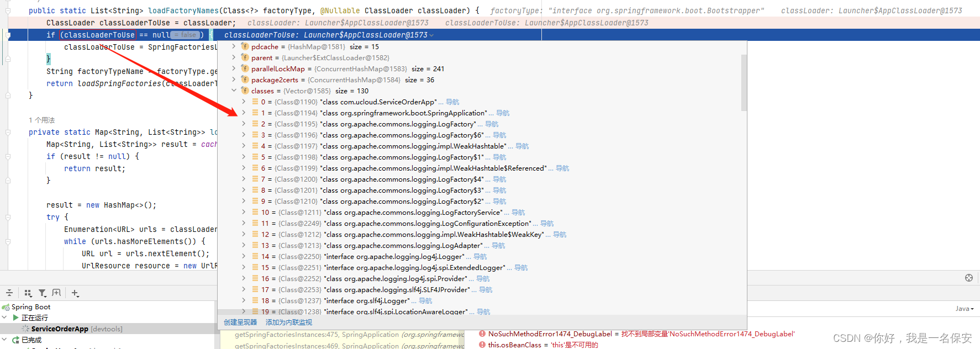Open the Filter icon in Services toolbar
Viewport: 980px width, 349px height.
coord(42,293)
